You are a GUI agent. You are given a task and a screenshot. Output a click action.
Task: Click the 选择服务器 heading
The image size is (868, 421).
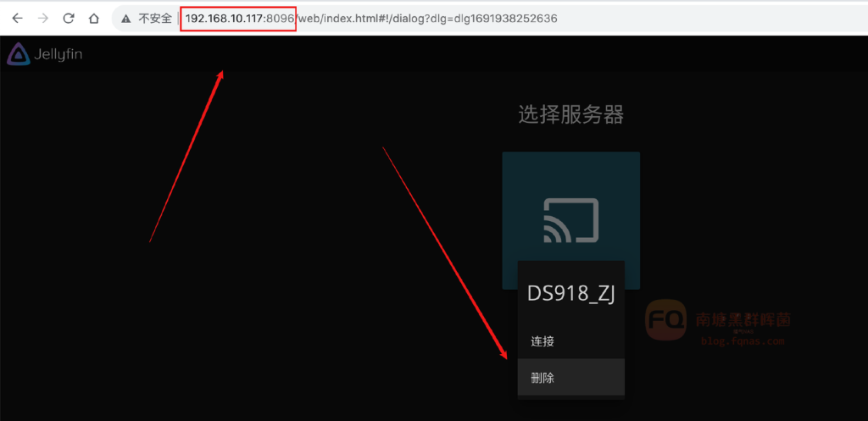(570, 114)
